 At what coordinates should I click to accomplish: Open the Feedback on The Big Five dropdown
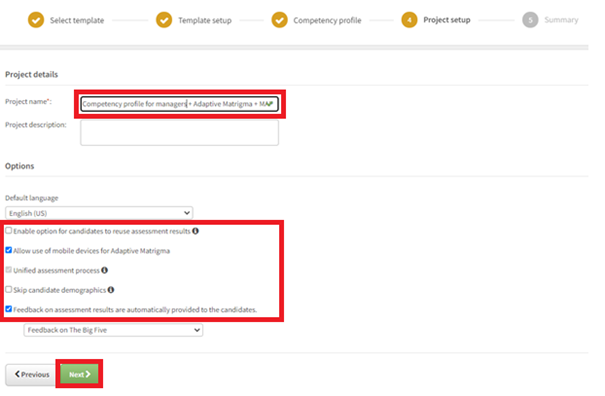click(113, 330)
